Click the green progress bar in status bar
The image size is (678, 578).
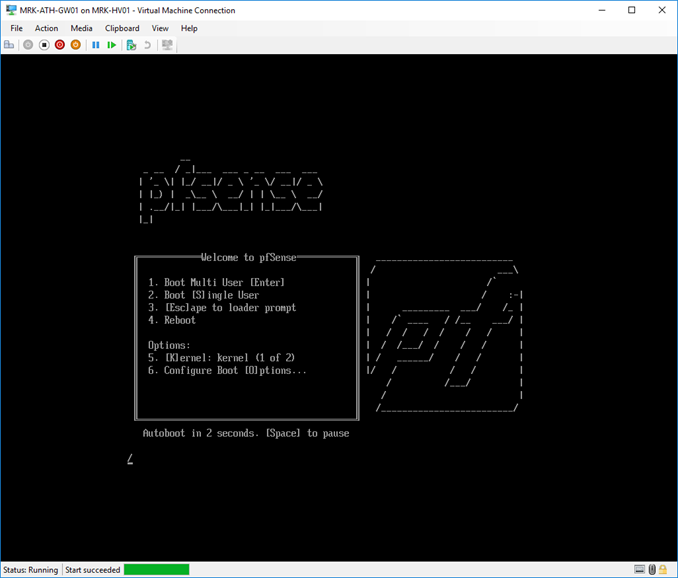[157, 569]
